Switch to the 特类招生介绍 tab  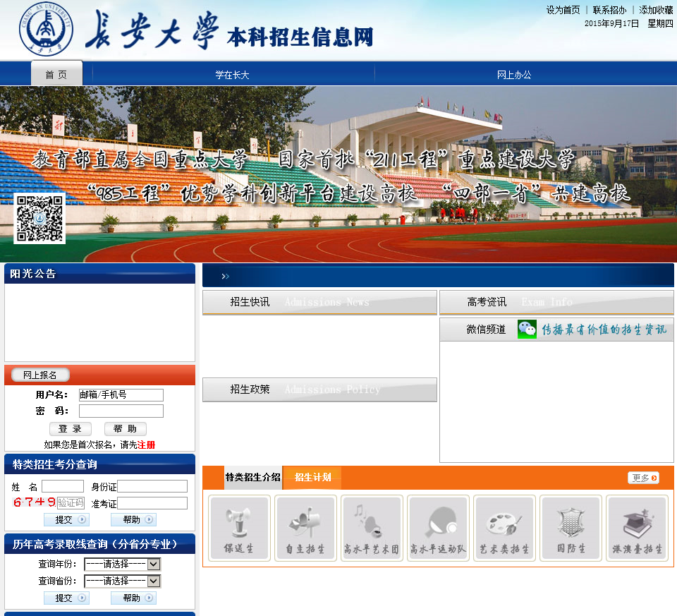[x=252, y=477]
